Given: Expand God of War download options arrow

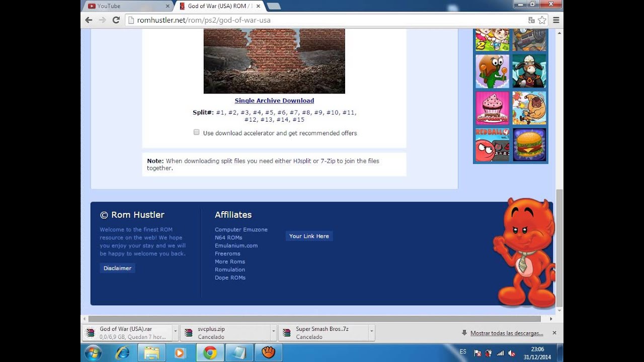Looking at the screenshot, I should (175, 332).
